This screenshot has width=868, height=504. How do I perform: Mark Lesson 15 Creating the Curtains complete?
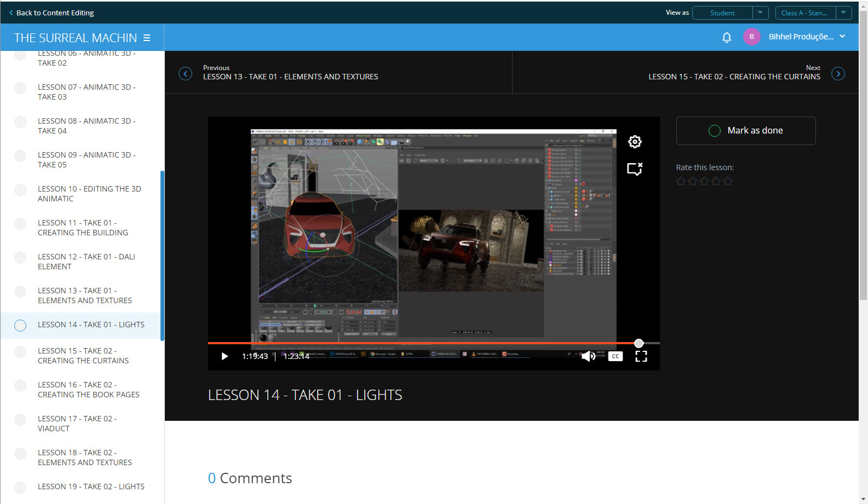[20, 352]
